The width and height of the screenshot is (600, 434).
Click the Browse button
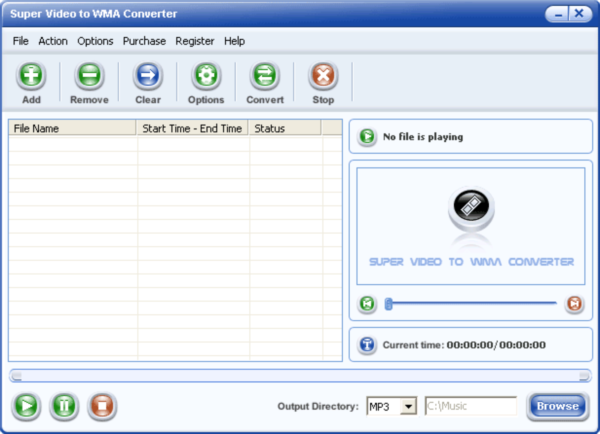point(558,406)
